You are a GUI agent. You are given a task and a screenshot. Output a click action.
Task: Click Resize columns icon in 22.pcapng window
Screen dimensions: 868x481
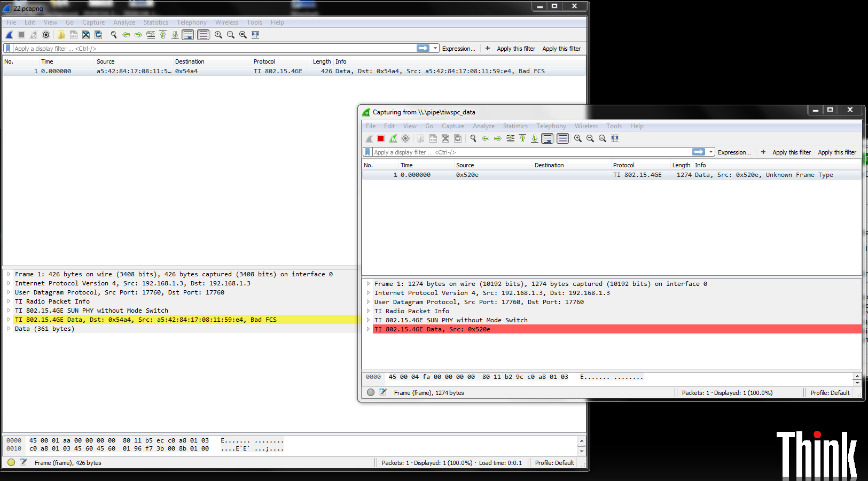point(255,35)
